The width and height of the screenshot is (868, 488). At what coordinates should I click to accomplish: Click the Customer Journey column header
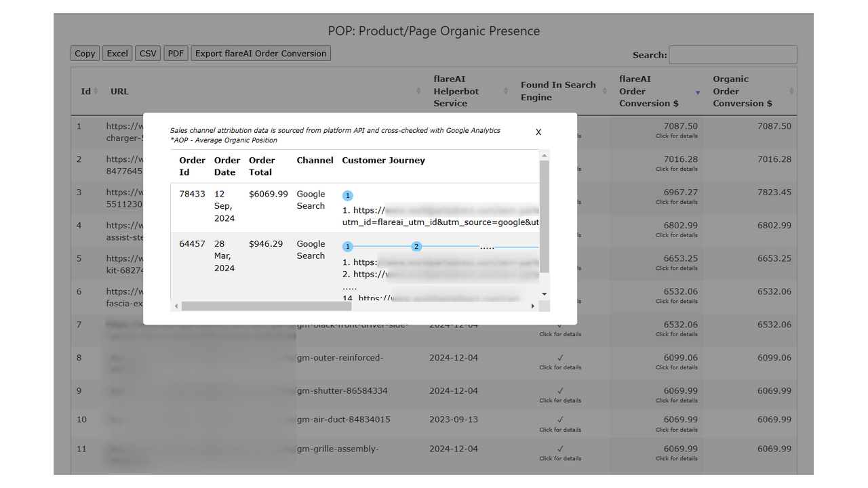pos(384,161)
